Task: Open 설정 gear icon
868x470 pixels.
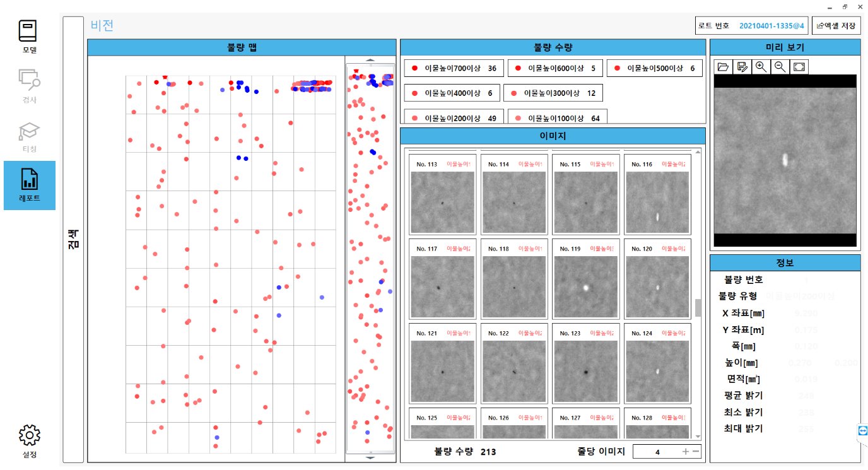Action: [x=29, y=441]
